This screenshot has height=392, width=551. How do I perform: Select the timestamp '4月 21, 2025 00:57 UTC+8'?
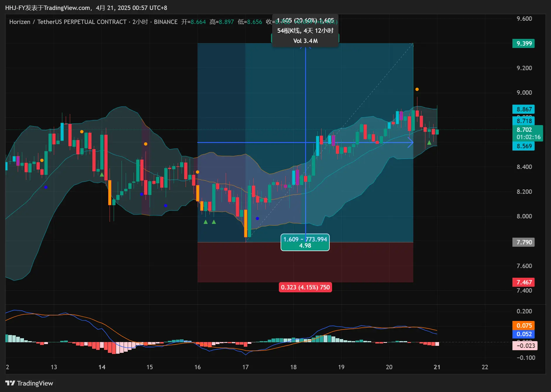tap(132, 8)
